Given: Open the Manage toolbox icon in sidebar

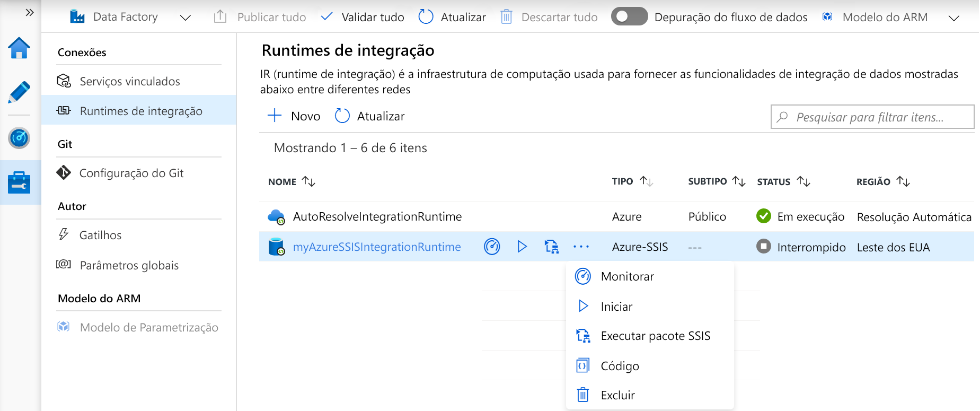Looking at the screenshot, I should point(19,182).
